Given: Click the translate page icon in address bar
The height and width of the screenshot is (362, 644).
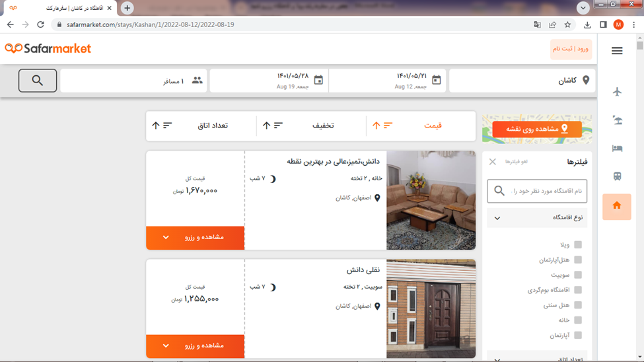Looking at the screenshot, I should click(537, 24).
